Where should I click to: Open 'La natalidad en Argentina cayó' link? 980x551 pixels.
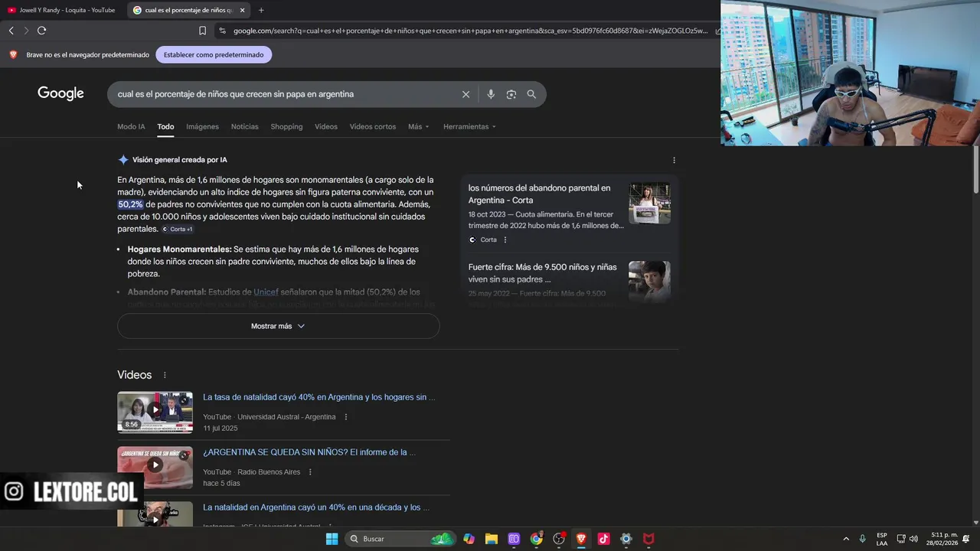pos(316,507)
